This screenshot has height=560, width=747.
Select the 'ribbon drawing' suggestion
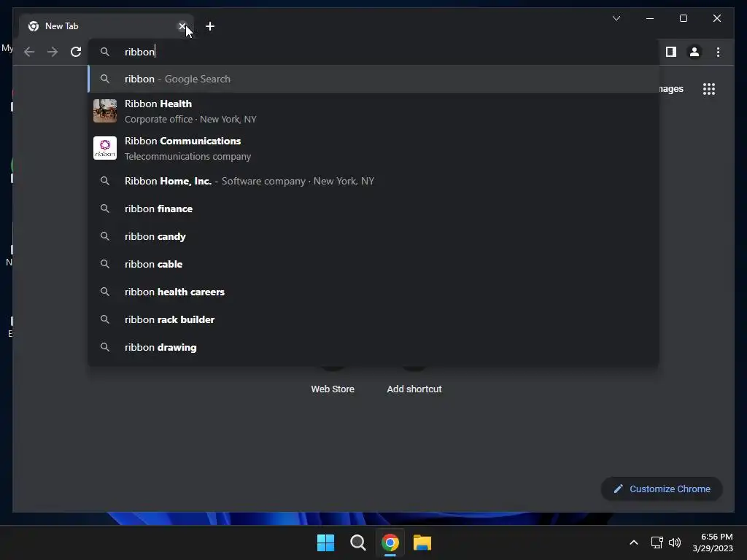coord(373,347)
